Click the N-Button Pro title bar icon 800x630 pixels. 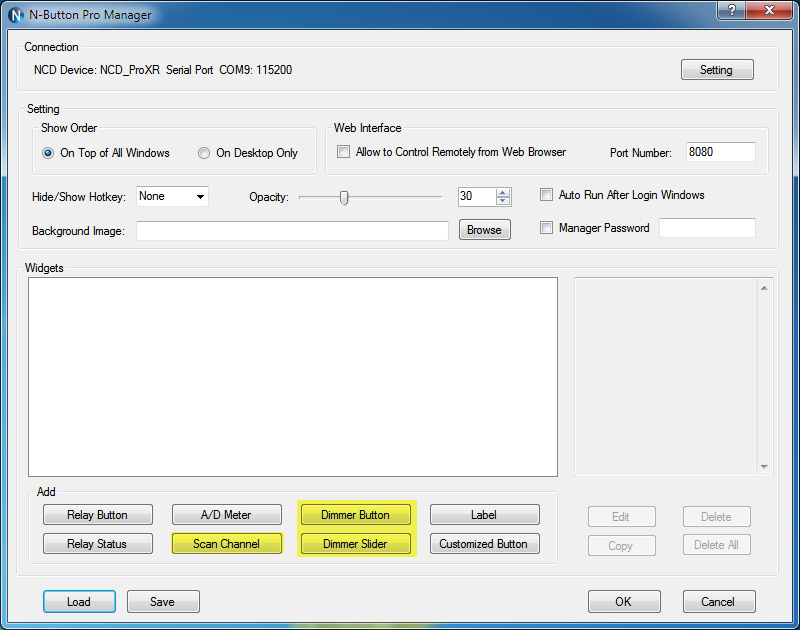pyautogui.click(x=16, y=15)
